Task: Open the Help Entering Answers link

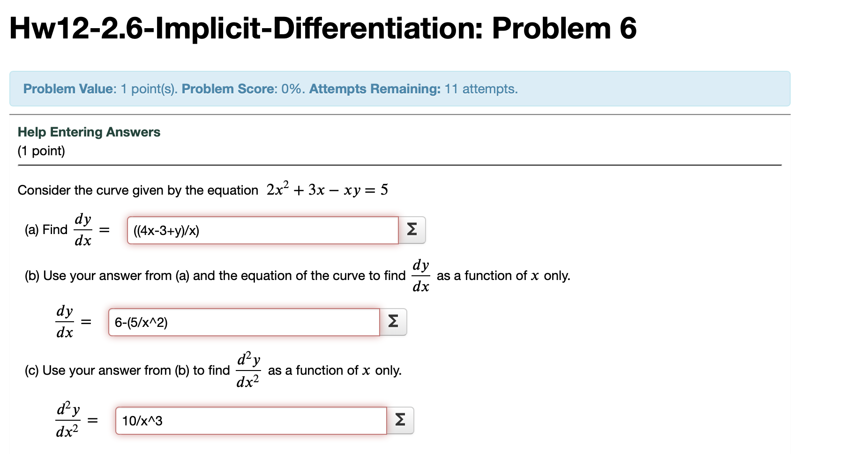Action: point(89,132)
